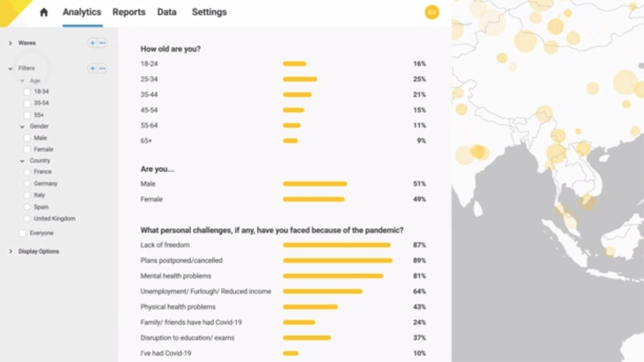Select the Germany country radio button
Screen dimensions: 644x362
pyautogui.click(x=27, y=184)
